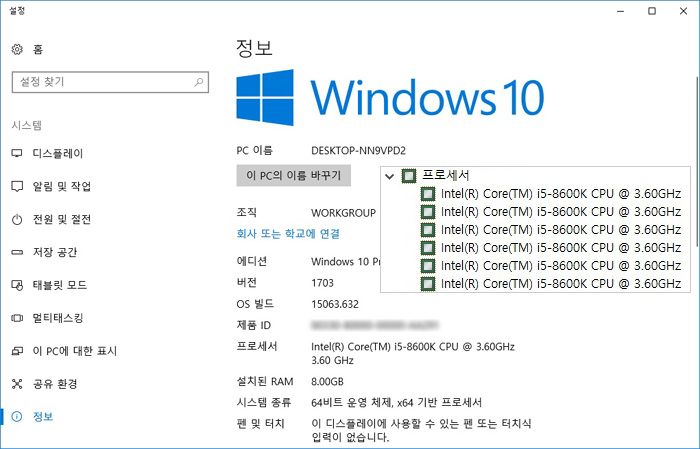
Task: Click the Storage (저장 공간) drive icon
Action: [17, 252]
